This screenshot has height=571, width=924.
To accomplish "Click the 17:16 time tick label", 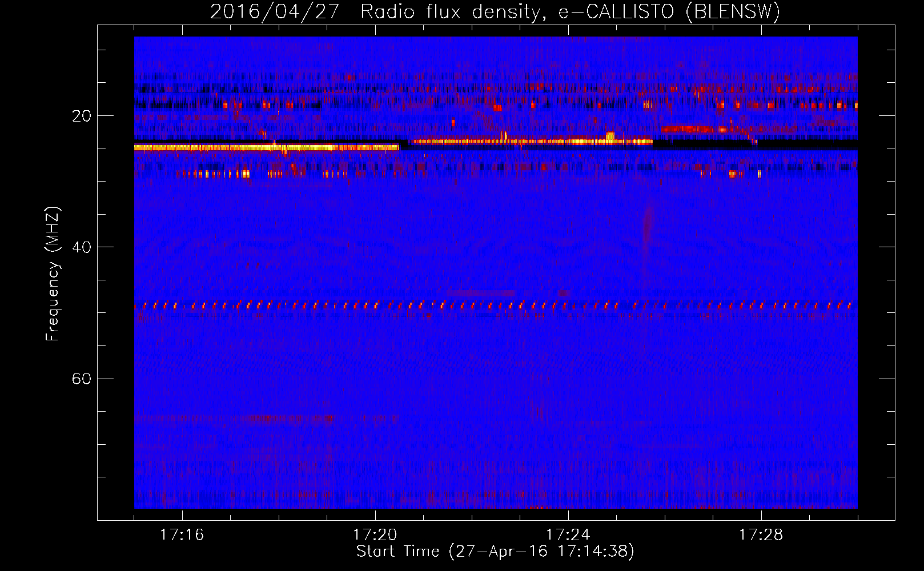I will pyautogui.click(x=182, y=535).
